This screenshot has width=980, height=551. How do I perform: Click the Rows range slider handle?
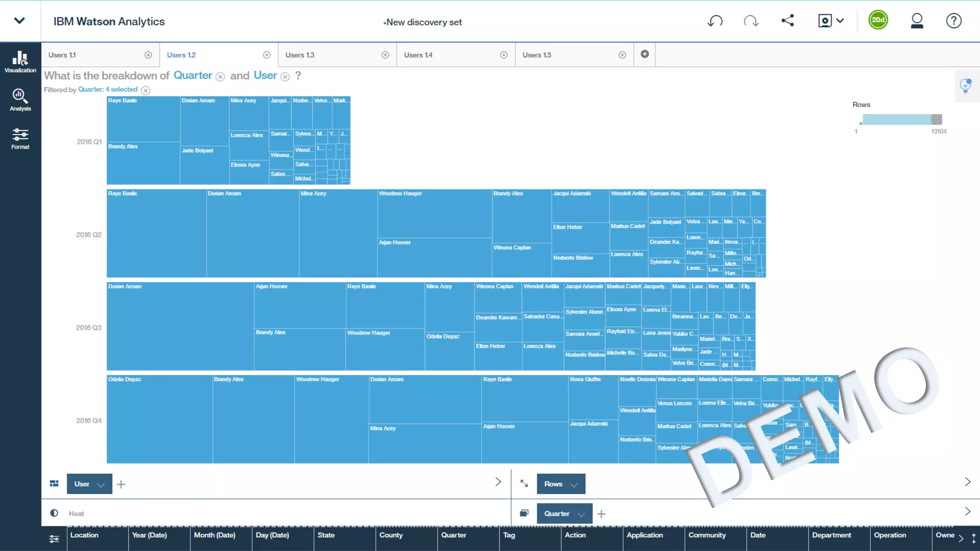tap(936, 120)
